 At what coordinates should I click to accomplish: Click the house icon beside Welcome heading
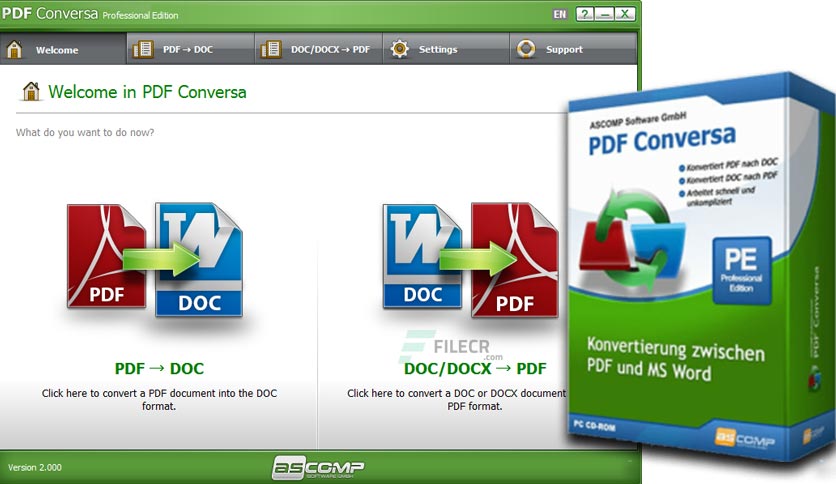31,91
